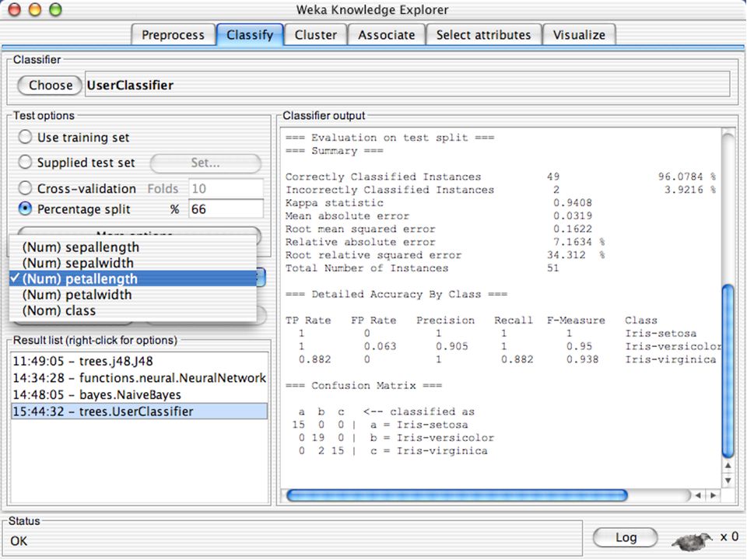The width and height of the screenshot is (747, 560).
Task: Pick the checked (Num) petallength entry
Action: pyautogui.click(x=133, y=278)
